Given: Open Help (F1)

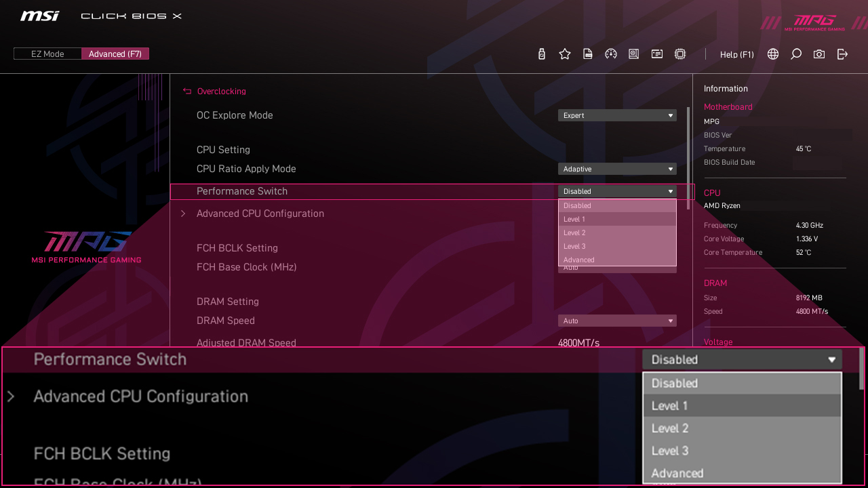Looking at the screenshot, I should pyautogui.click(x=736, y=54).
